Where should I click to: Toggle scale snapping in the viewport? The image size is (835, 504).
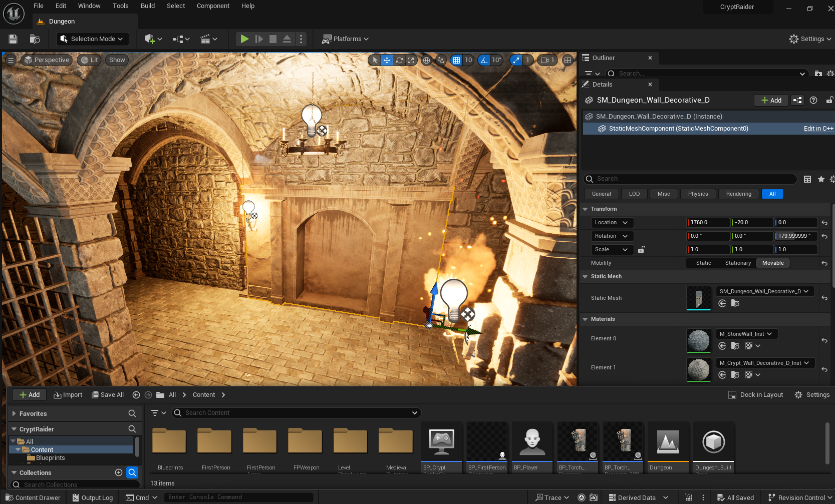tap(516, 60)
